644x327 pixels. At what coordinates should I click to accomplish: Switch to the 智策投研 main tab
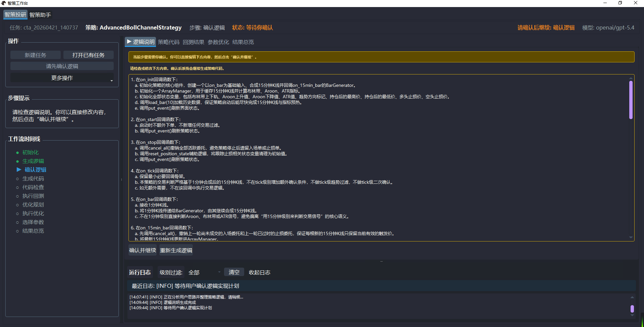tap(15, 15)
